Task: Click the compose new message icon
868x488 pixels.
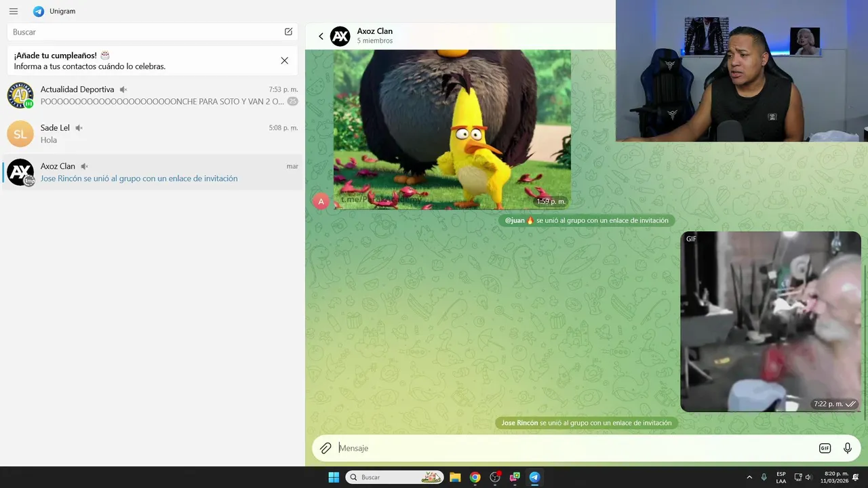Action: 288,32
